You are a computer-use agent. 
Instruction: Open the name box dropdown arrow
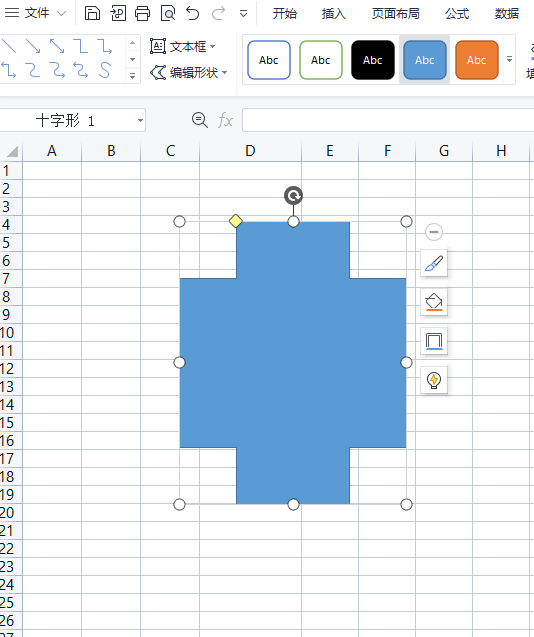coord(140,121)
